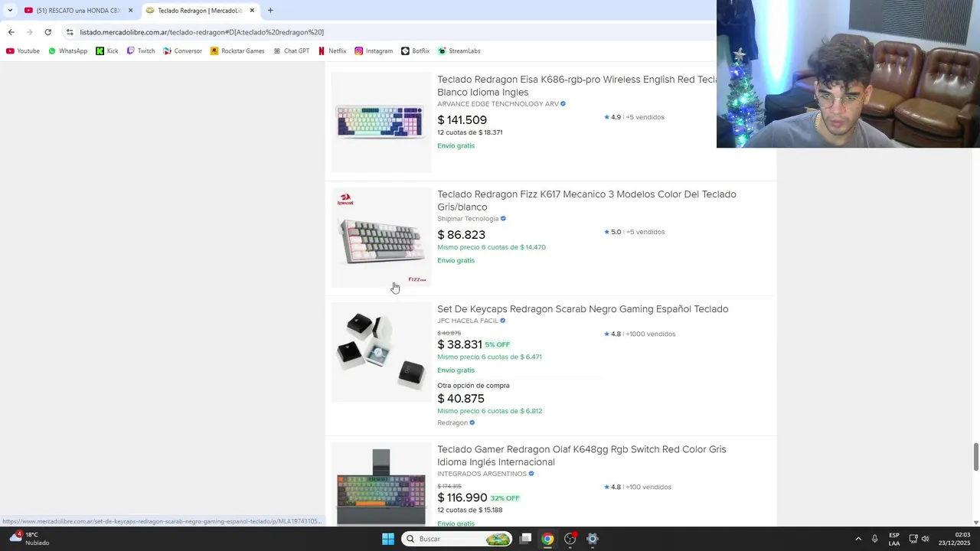Open the Chat GPT bookmark
This screenshot has width=980, height=551.
291,51
